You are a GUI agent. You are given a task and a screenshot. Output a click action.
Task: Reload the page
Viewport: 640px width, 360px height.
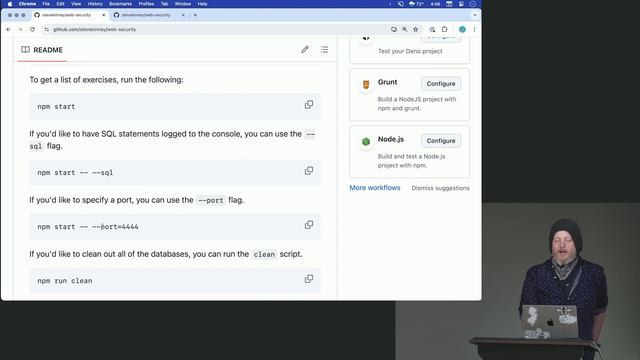point(32,29)
